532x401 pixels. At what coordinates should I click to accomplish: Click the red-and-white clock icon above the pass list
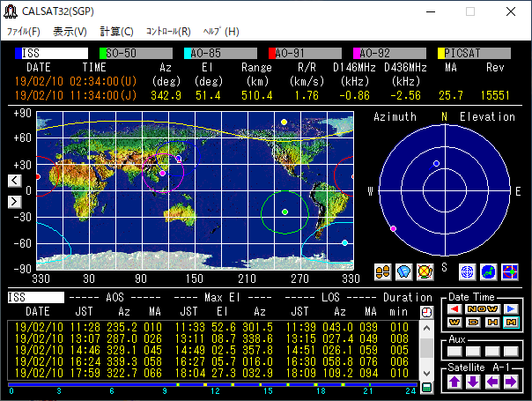(426, 312)
